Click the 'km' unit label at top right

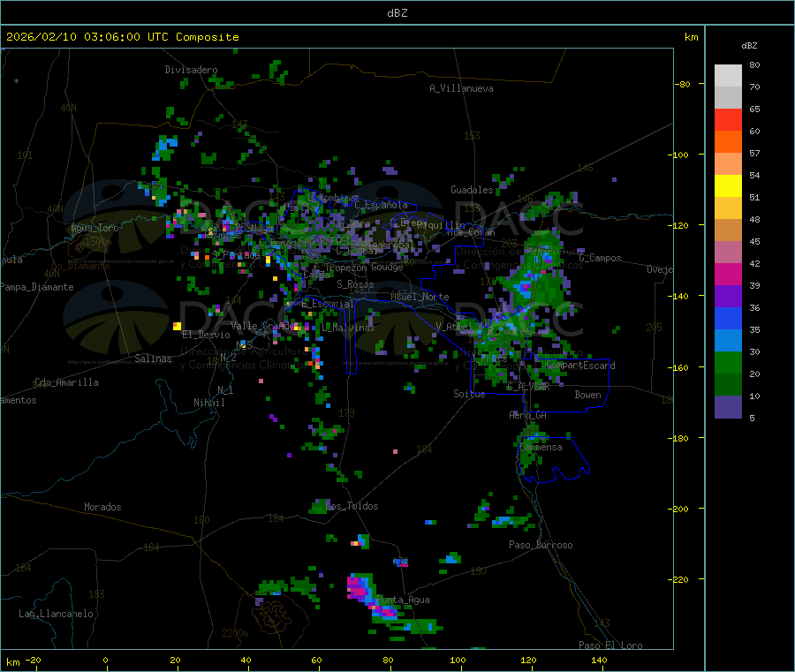(691, 37)
